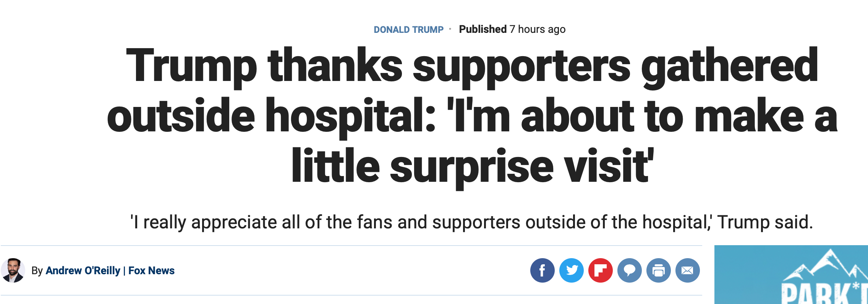This screenshot has width=868, height=304.
Task: Click the pipe separator before Fox News
Action: pos(124,271)
